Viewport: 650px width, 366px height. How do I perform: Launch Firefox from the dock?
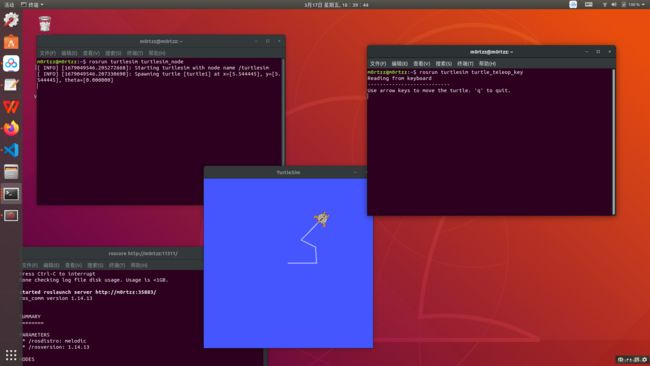[11, 128]
